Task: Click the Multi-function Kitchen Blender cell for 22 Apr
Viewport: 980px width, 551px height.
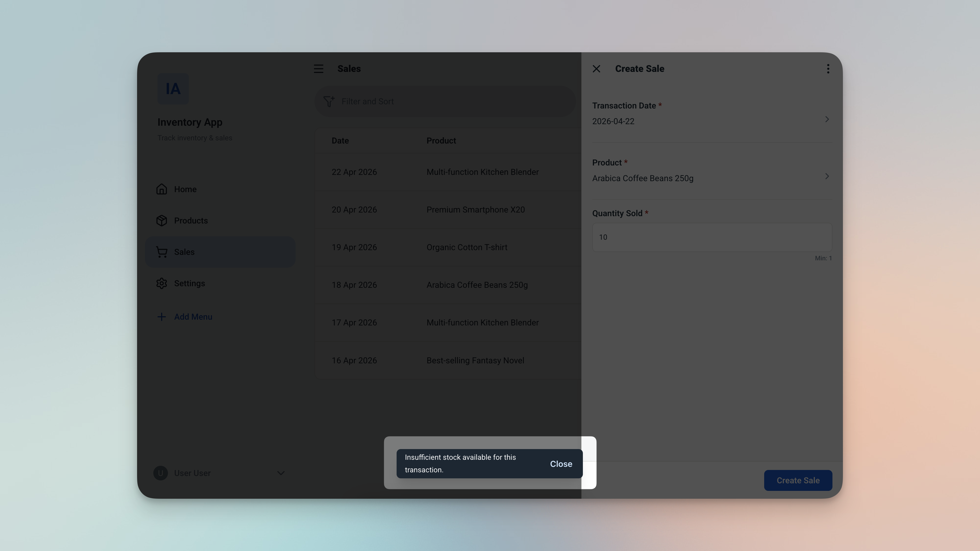Action: 482,172
